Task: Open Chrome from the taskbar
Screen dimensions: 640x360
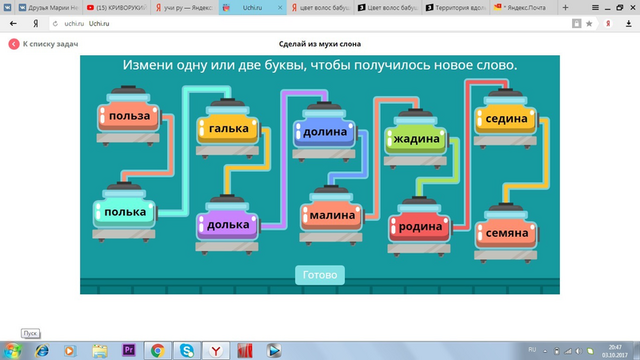Action: pos(158,351)
